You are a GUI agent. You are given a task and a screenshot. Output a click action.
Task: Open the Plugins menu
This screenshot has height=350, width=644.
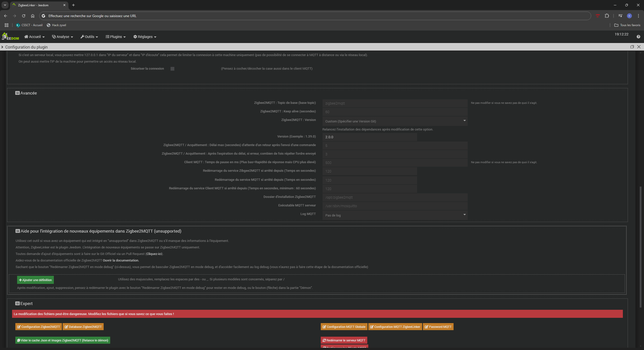(x=115, y=37)
